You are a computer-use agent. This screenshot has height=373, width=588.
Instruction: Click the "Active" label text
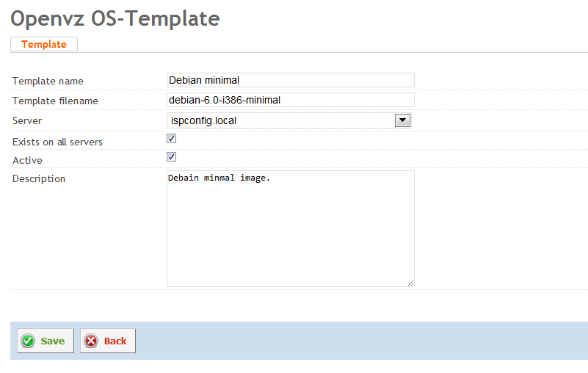point(27,160)
